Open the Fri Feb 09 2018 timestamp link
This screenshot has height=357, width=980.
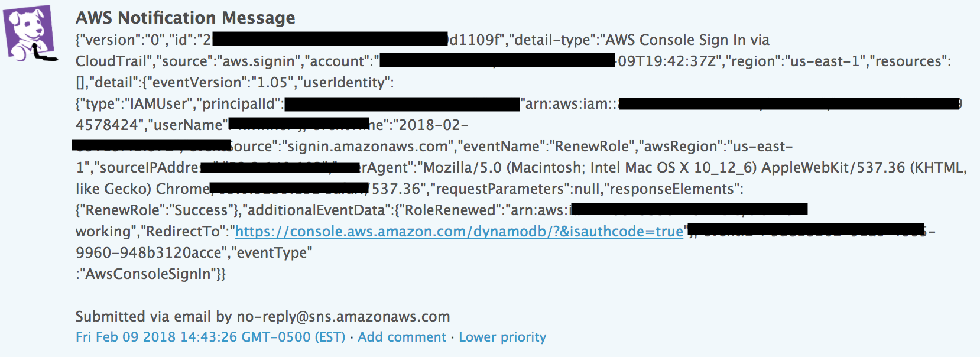point(210,337)
